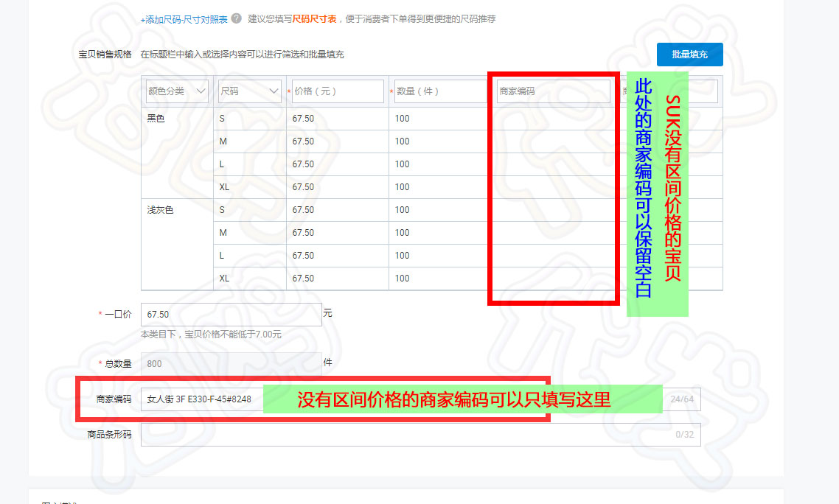
Task: Focus the 商家编码 header filter field
Action: [x=553, y=91]
